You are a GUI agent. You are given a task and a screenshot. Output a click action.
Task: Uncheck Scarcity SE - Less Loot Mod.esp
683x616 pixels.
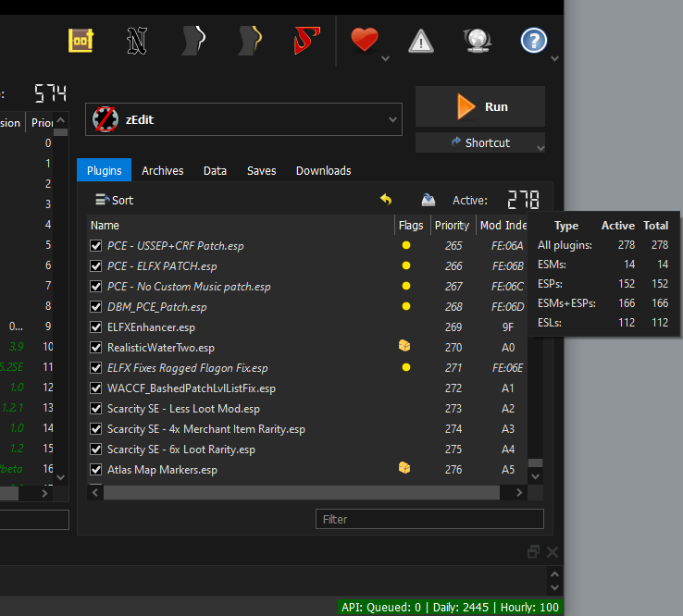[96, 408]
